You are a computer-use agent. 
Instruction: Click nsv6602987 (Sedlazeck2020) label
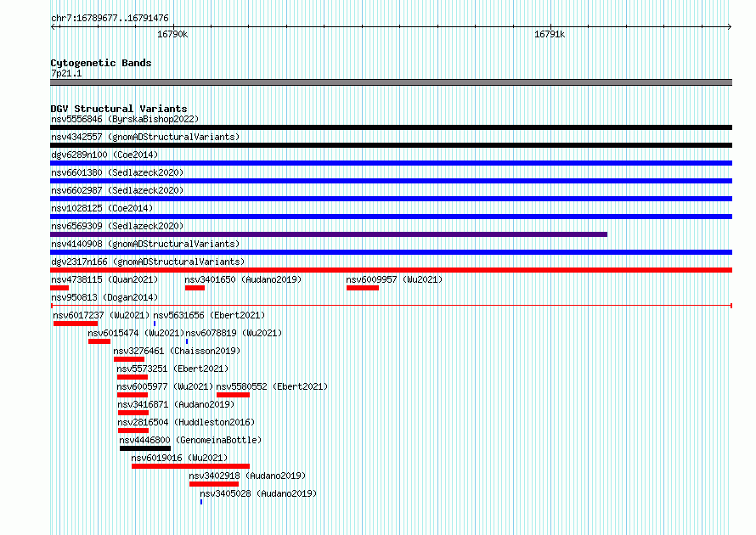(x=117, y=190)
